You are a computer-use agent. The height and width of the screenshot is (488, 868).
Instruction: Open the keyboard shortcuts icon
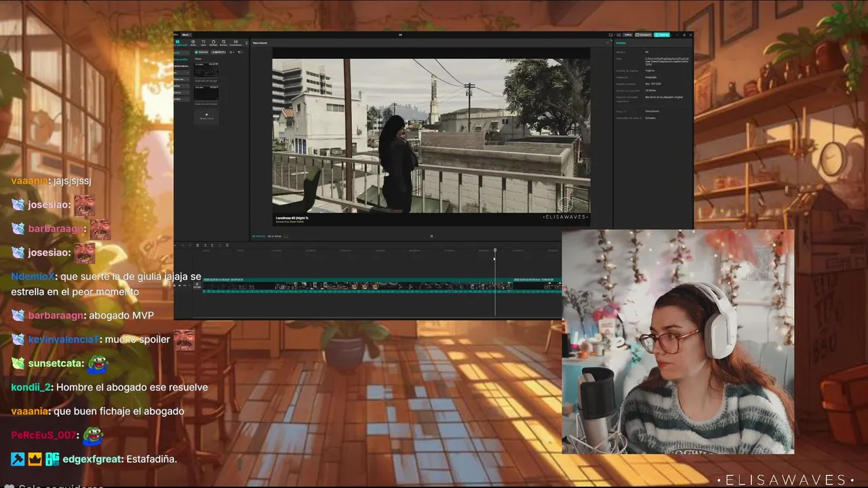pyautogui.click(x=618, y=35)
